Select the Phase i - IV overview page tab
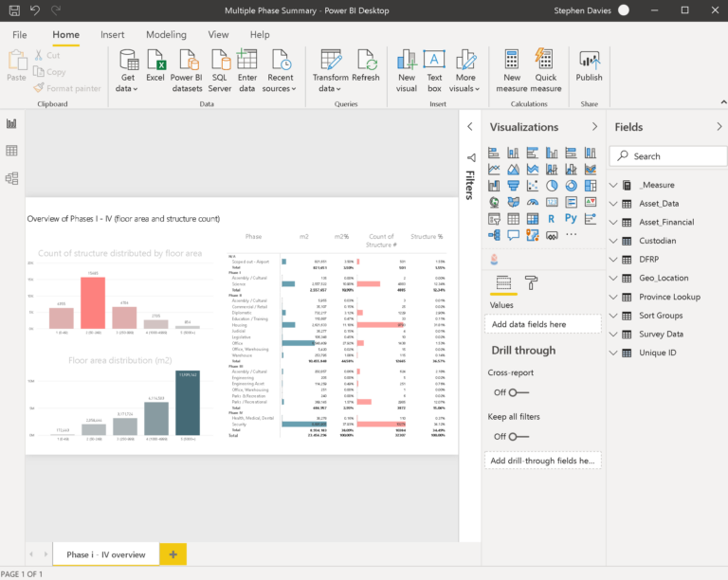Screen dimensions: 728x580 tap(105, 554)
